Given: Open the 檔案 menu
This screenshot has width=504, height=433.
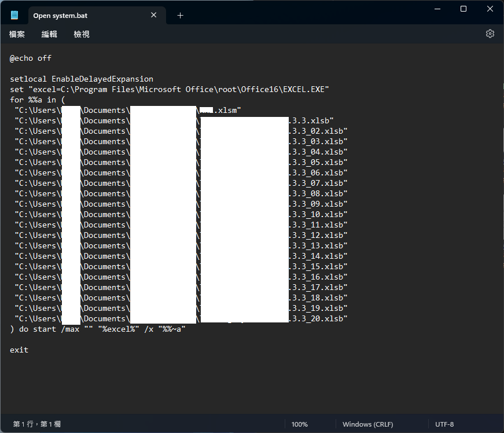Looking at the screenshot, I should pos(17,34).
